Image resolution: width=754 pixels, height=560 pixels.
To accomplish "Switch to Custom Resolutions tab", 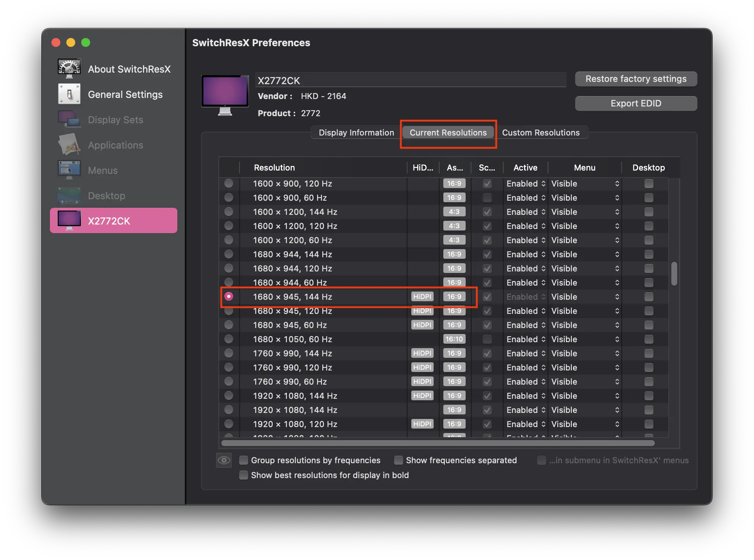I will (541, 133).
